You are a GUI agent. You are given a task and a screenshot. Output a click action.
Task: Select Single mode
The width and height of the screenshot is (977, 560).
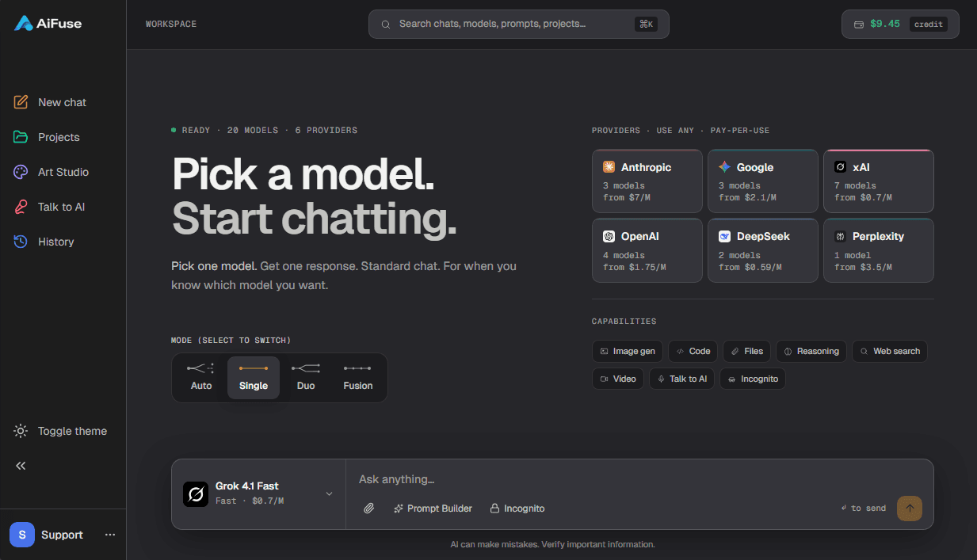pos(254,378)
